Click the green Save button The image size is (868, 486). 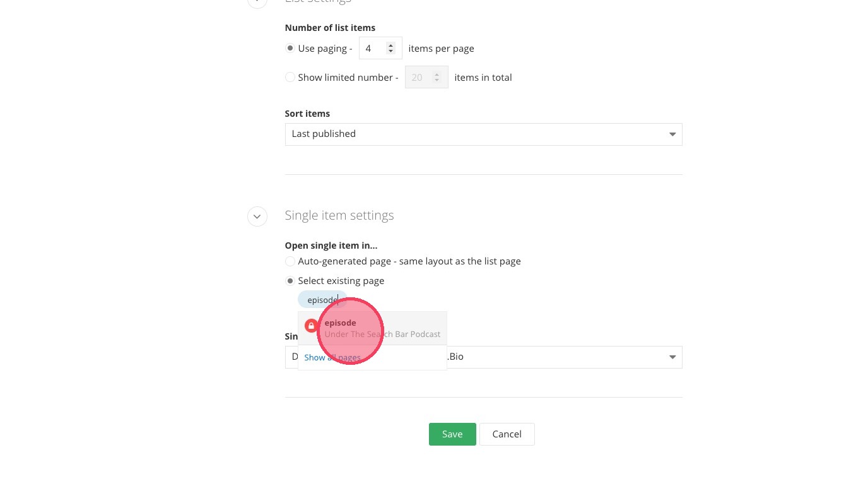point(452,434)
